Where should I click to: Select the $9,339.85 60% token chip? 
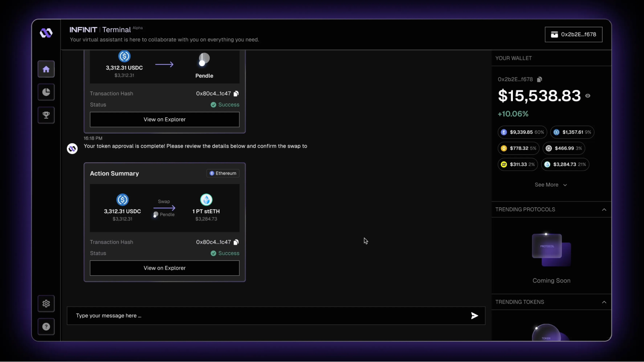pos(522,132)
